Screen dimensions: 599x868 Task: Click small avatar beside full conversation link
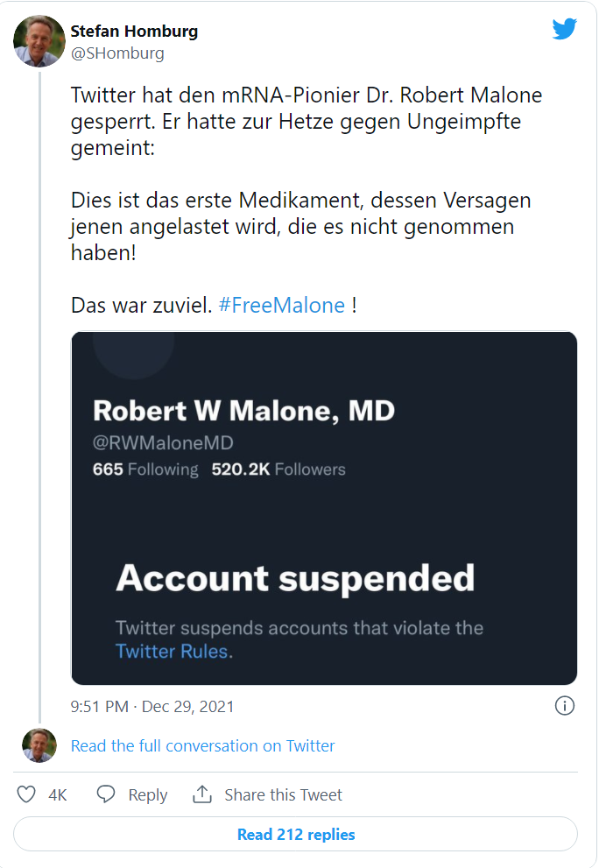pyautogui.click(x=39, y=745)
